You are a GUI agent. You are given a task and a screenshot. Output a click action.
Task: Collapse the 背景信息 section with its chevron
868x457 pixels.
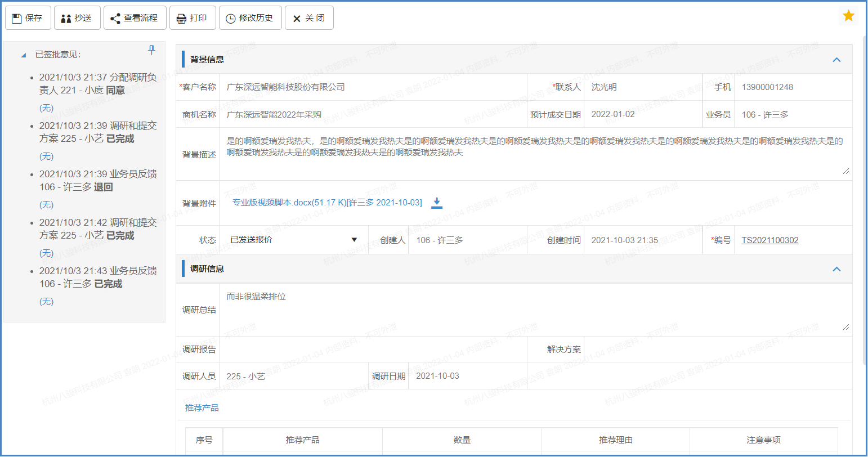pos(837,59)
